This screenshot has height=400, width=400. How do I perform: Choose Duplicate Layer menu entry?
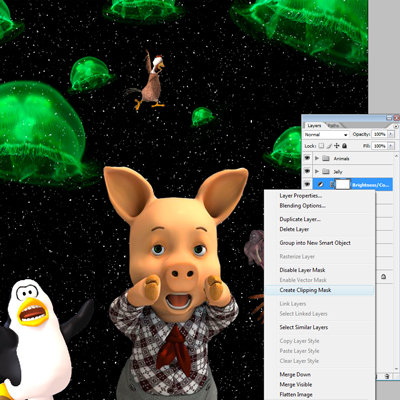pos(300,219)
